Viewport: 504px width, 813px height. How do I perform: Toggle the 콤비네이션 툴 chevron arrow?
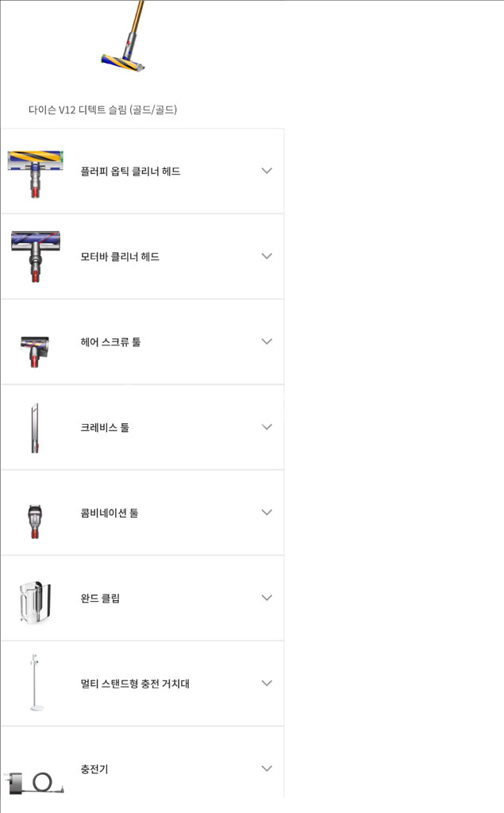click(x=267, y=512)
